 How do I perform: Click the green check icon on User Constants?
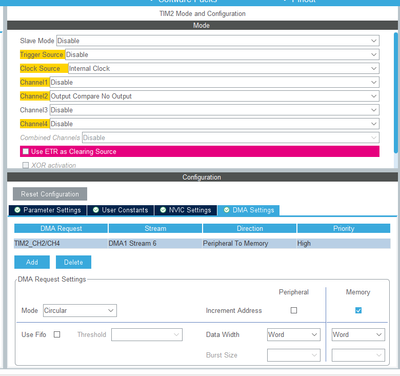pyautogui.click(x=96, y=210)
